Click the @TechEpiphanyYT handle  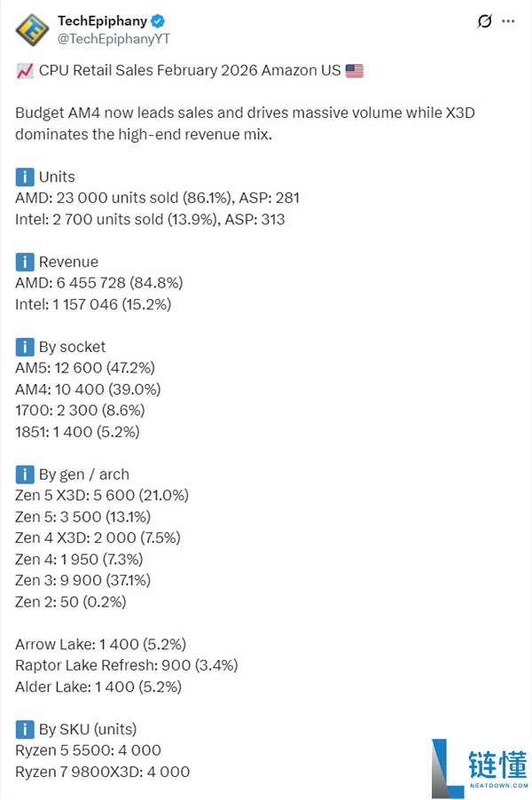point(113,39)
